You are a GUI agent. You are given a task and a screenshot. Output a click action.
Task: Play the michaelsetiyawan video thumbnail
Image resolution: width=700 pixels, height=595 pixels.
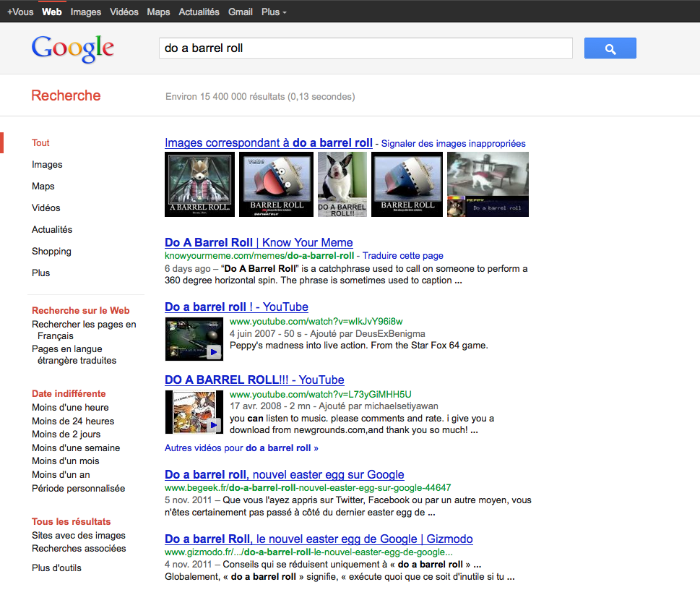pyautogui.click(x=194, y=412)
